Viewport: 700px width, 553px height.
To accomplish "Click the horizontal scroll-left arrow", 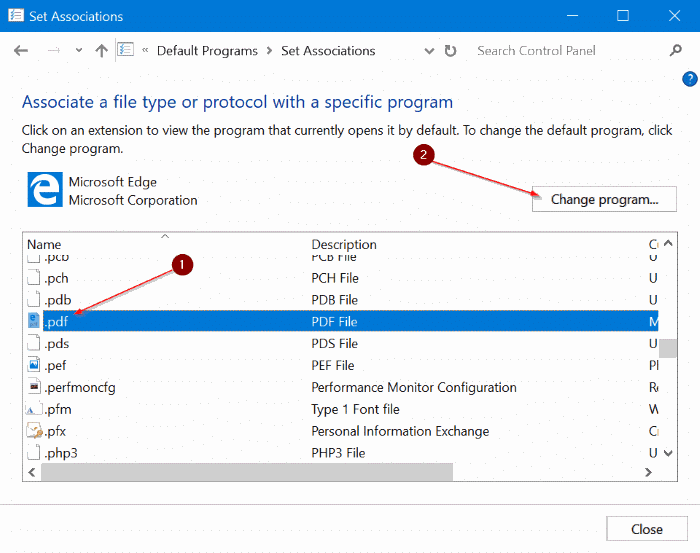I will (32, 472).
